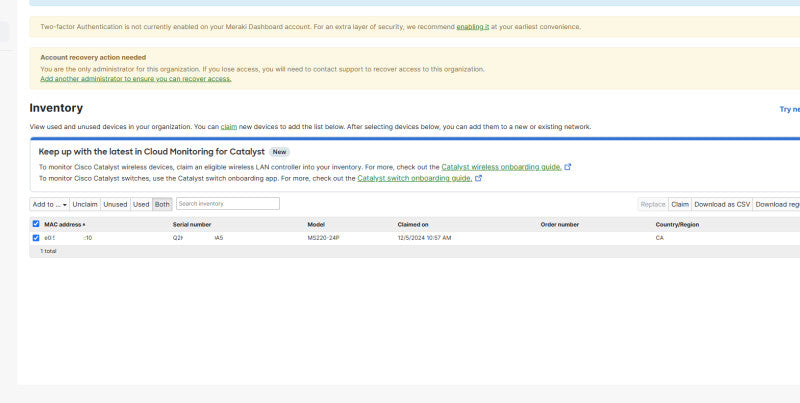800x403 pixels.
Task: Select the Both filter
Action: [162, 204]
